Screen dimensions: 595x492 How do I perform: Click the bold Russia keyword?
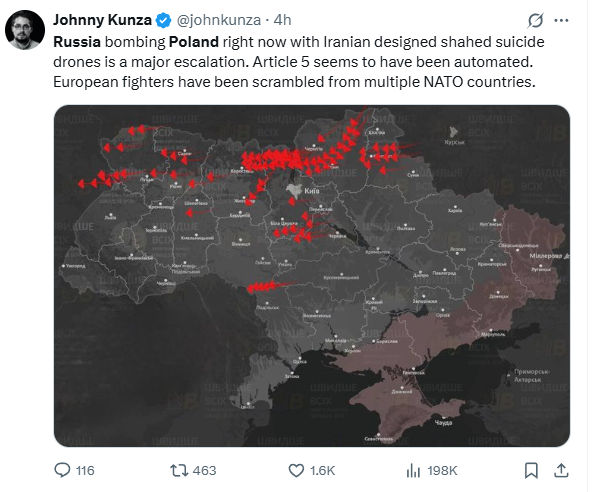[77, 42]
